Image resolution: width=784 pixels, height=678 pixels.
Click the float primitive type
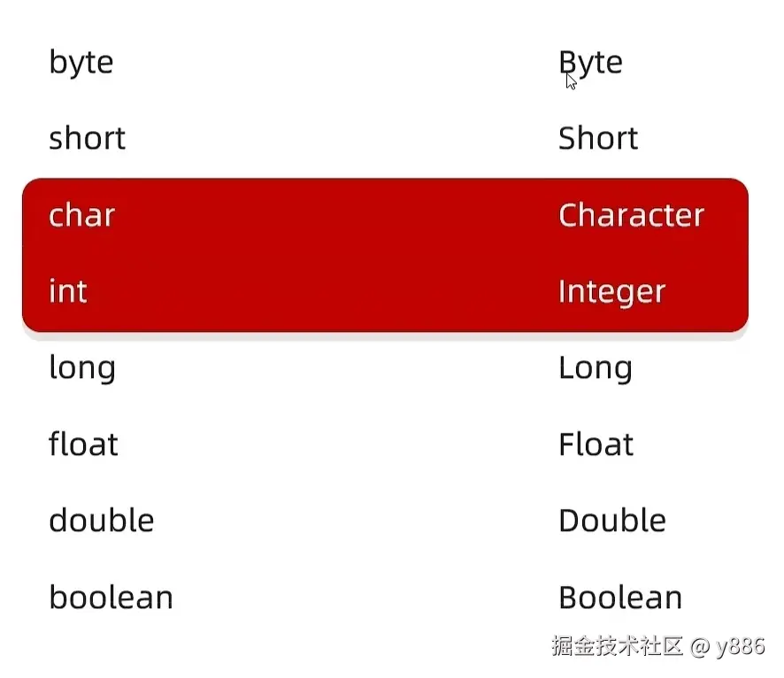point(83,443)
